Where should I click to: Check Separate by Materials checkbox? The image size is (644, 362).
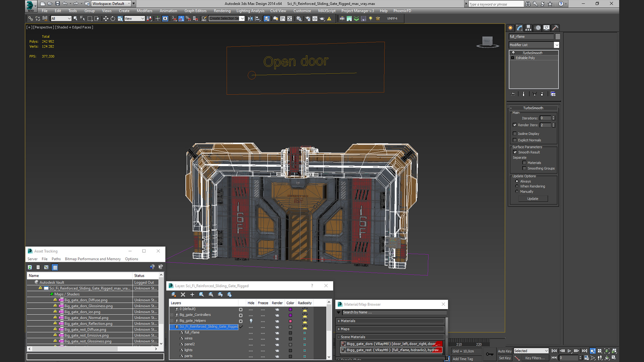tap(524, 163)
